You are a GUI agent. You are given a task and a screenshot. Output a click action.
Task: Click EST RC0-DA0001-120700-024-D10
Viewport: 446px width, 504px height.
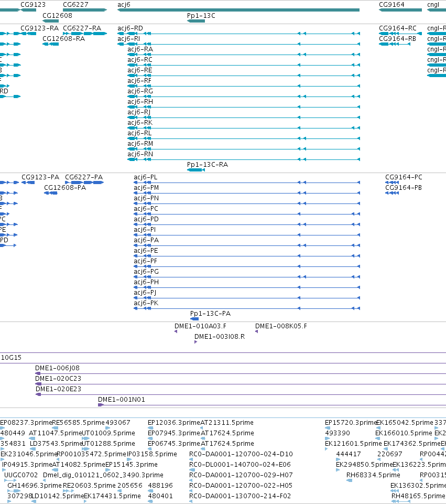pos(241,454)
